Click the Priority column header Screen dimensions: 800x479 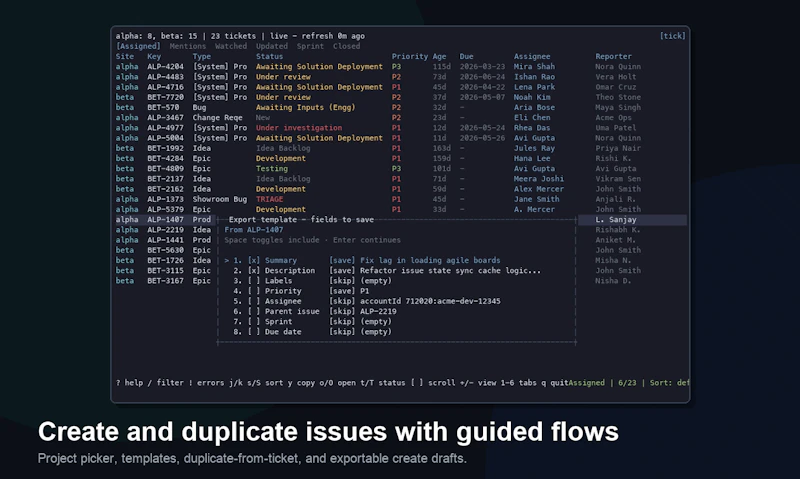[410, 57]
